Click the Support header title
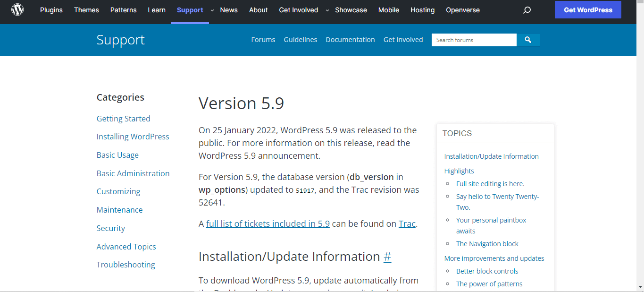 tap(121, 40)
